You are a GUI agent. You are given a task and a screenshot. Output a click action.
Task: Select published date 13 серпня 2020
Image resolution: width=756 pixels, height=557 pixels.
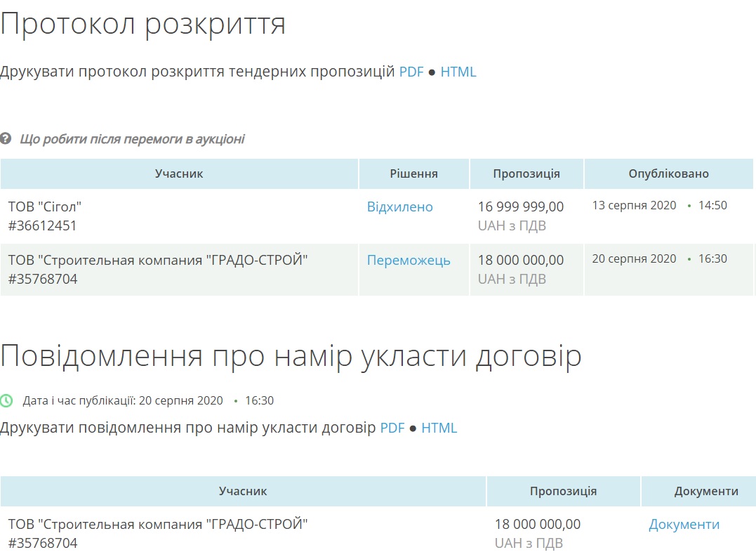[x=634, y=205]
